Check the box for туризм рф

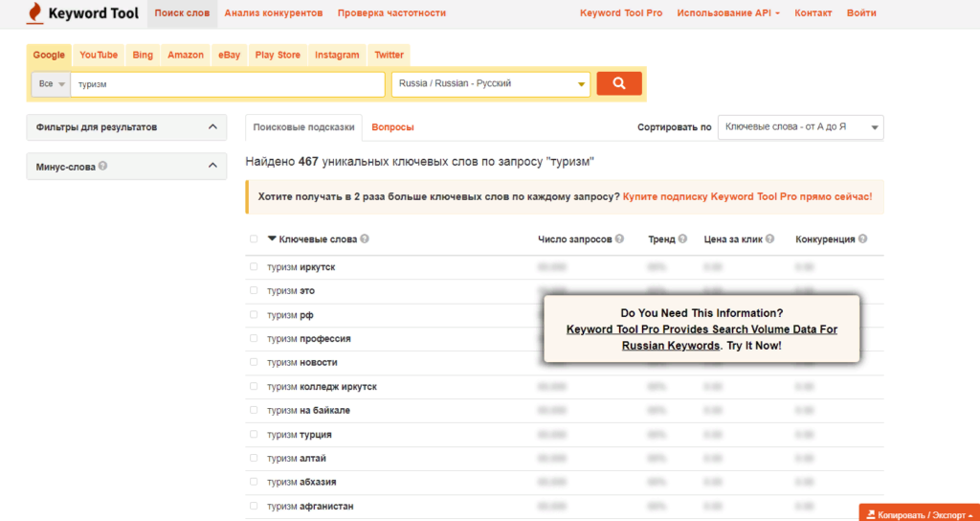click(x=253, y=314)
